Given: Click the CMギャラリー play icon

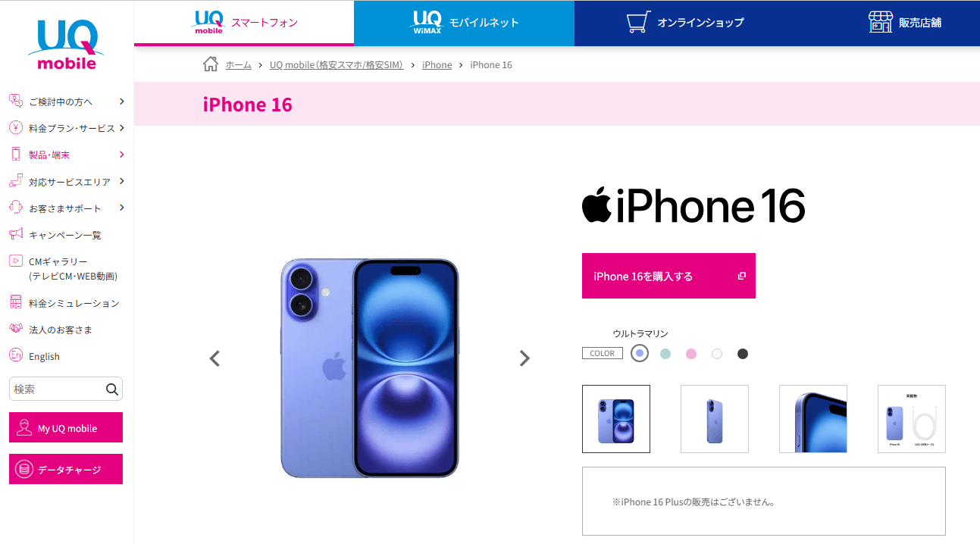Looking at the screenshot, I should pyautogui.click(x=16, y=261).
